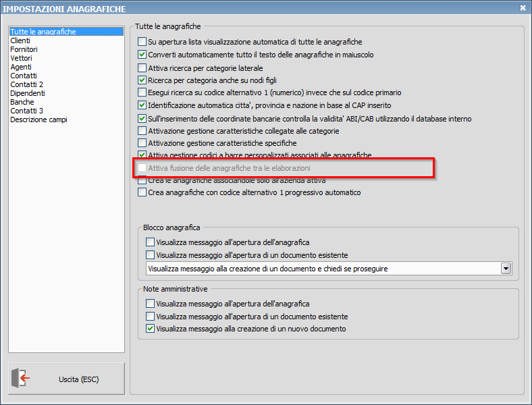Choose Vettori from the list

[x=21, y=58]
